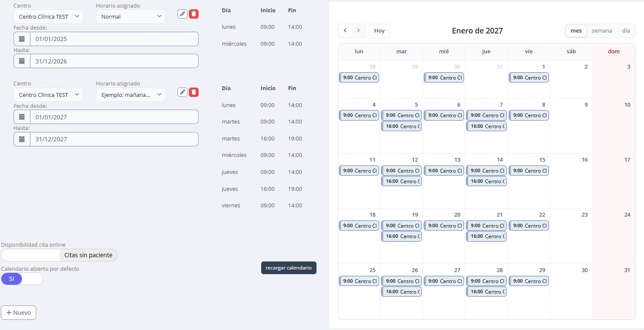This screenshot has width=644, height=330.
Task: Open the calendar picker beside 31/12/2026
Action: point(22,61)
